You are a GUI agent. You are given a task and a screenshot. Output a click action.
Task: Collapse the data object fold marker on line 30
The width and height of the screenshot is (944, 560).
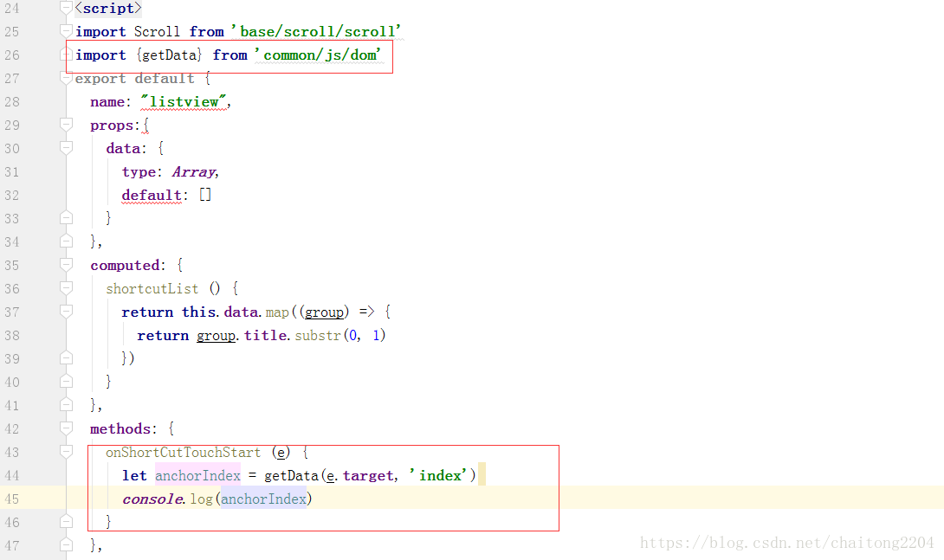66,148
